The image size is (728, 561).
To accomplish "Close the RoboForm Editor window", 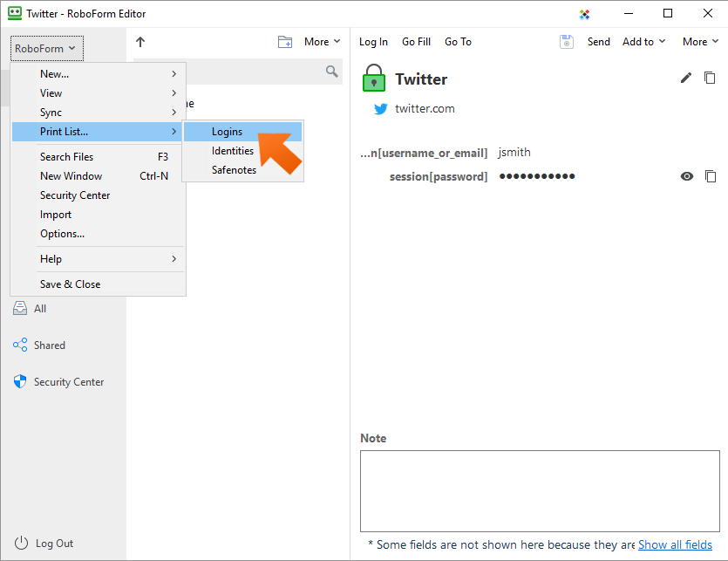I will pos(708,13).
